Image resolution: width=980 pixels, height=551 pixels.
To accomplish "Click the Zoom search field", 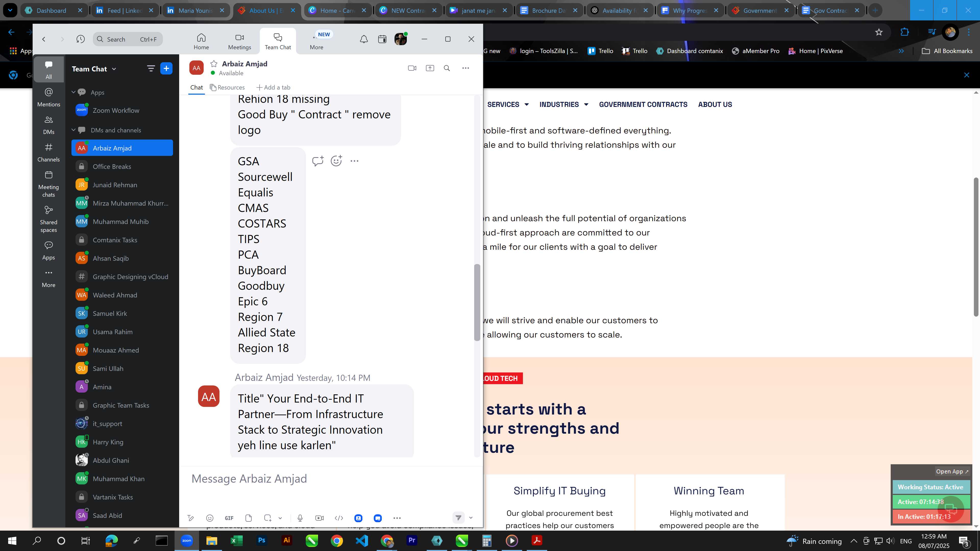I will [128, 39].
